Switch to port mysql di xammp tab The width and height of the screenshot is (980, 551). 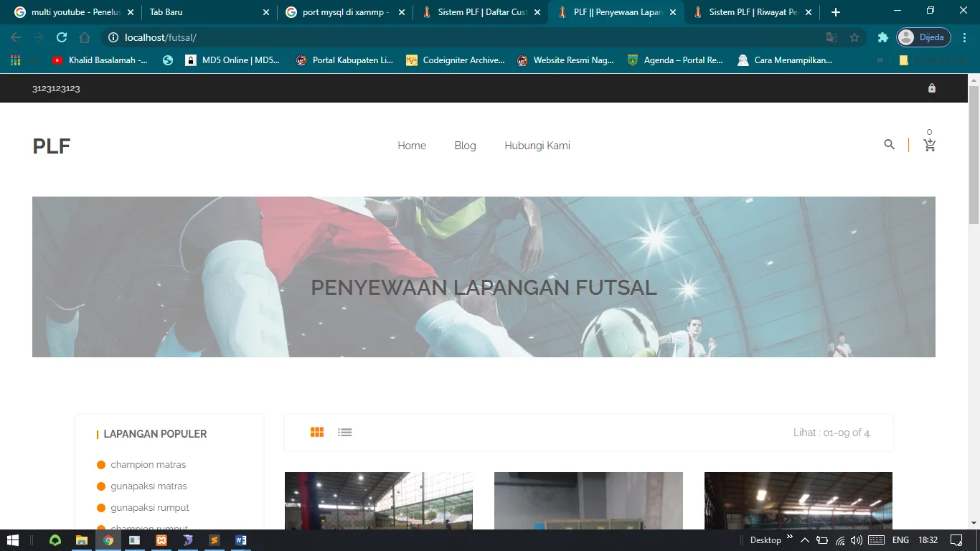click(344, 12)
